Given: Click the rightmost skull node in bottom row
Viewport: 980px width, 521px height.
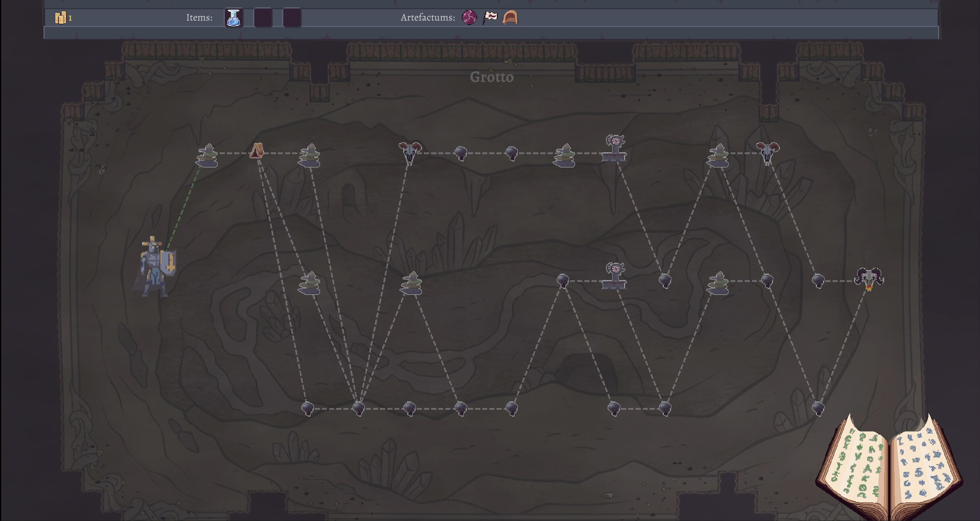Looking at the screenshot, I should pos(818,409).
